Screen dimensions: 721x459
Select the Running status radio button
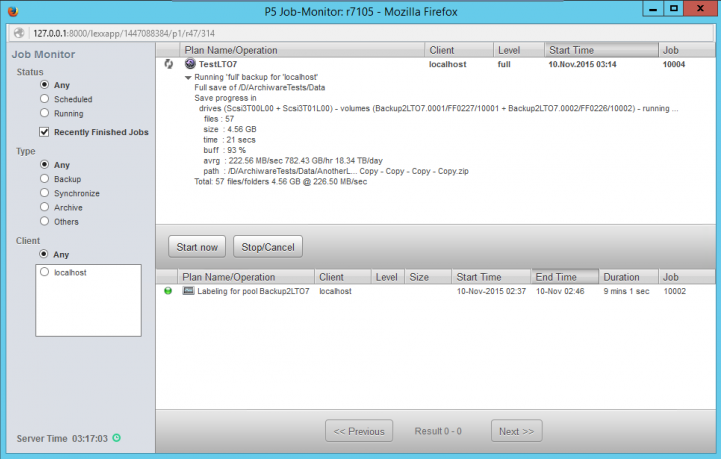[45, 114]
